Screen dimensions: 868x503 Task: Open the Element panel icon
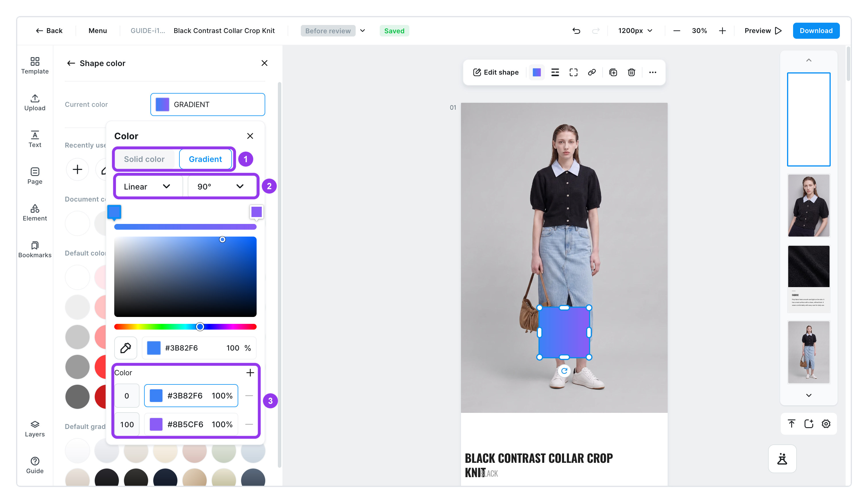coord(35,212)
